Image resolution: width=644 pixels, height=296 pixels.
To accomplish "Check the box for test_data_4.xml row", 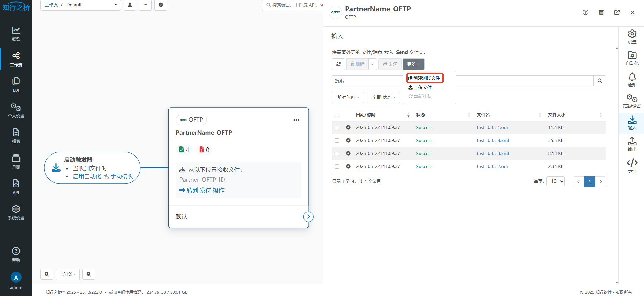I will point(337,141).
